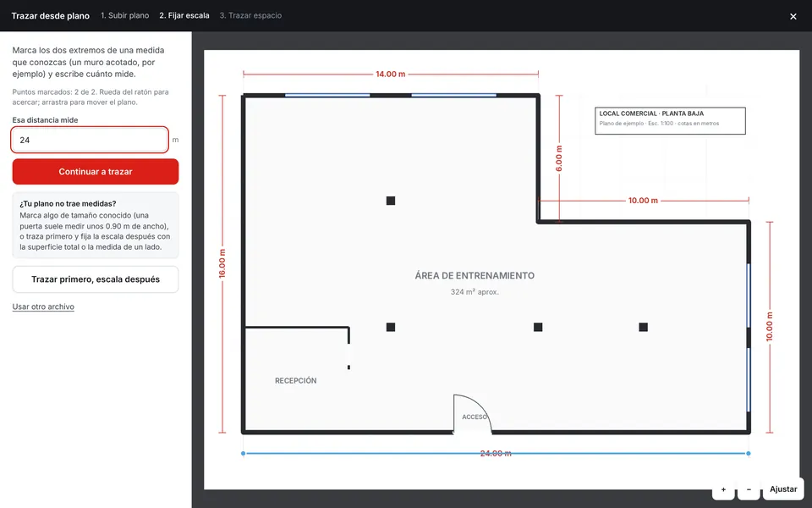Click the 10.00 m horizontal dimension label
812x508 pixels.
point(643,201)
